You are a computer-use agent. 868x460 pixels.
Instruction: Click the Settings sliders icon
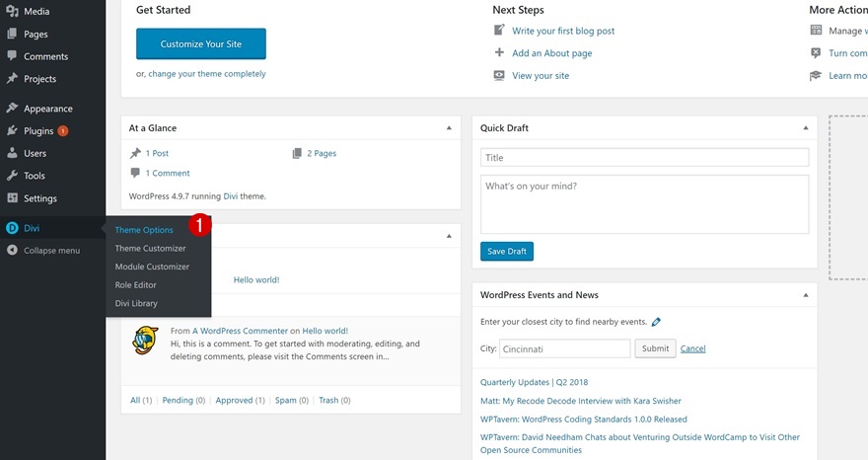12,198
